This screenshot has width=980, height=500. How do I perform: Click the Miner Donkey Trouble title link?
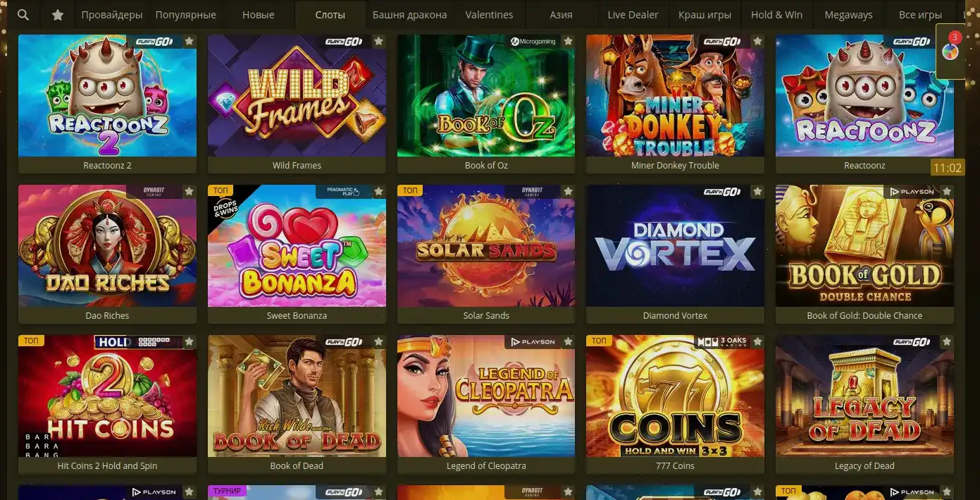[x=675, y=165]
